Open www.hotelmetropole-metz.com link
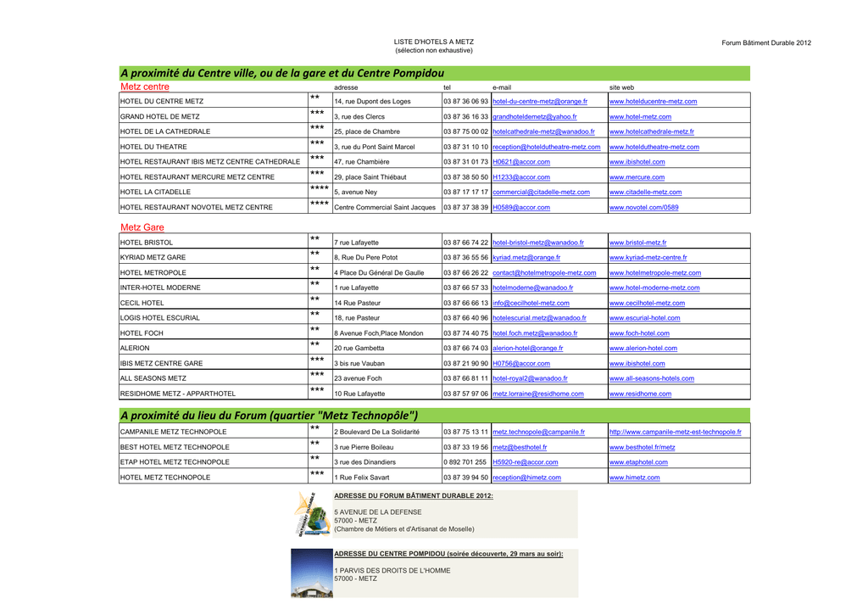 click(655, 272)
